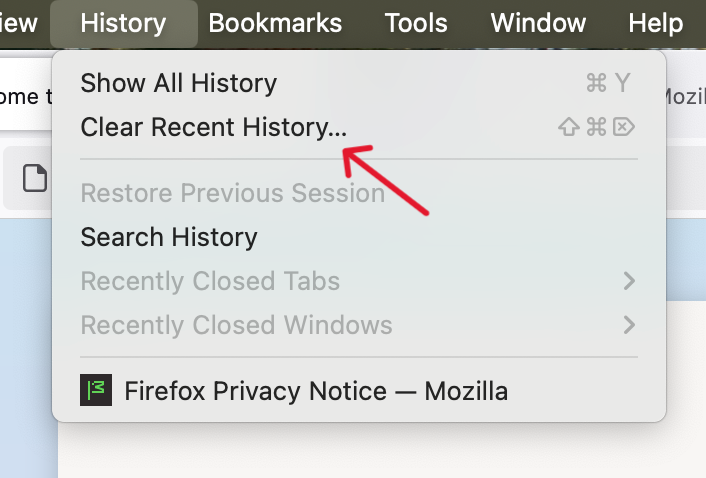Click the blank page icon behind the menu
Viewport: 706px width, 478px height.
click(35, 180)
